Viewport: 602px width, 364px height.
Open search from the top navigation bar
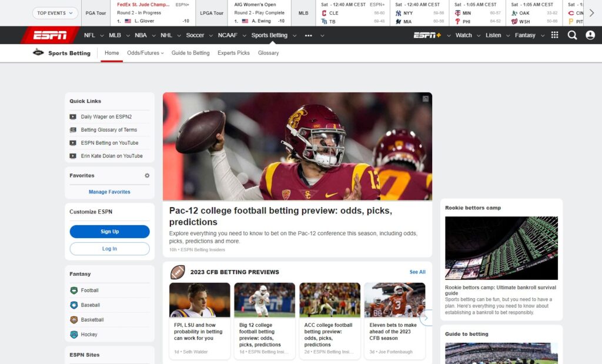pyautogui.click(x=572, y=35)
